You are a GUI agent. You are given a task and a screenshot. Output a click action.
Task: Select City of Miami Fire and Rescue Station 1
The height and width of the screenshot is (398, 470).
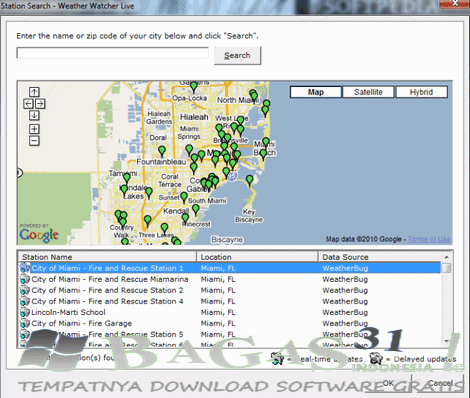pyautogui.click(x=230, y=268)
